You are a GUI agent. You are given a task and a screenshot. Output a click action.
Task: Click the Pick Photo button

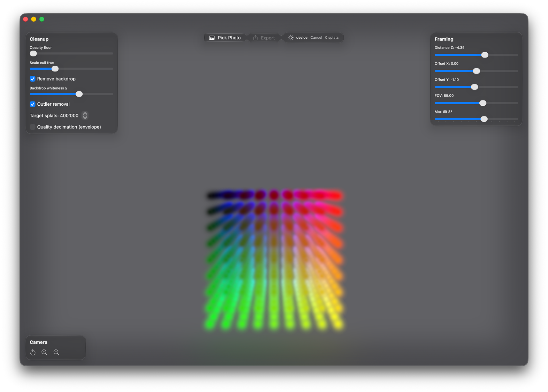pos(225,38)
